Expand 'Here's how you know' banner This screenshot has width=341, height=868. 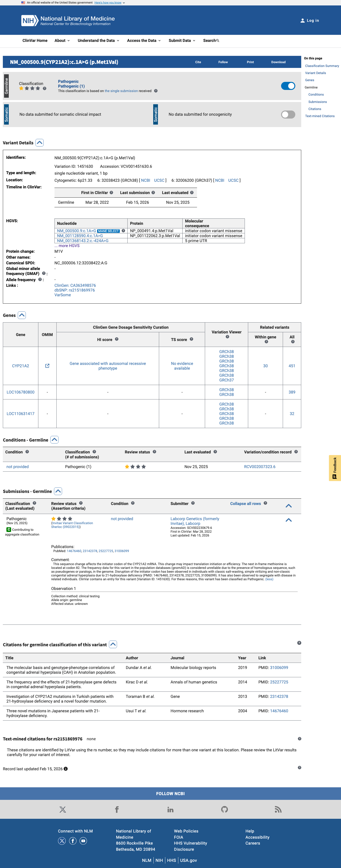click(x=110, y=3)
